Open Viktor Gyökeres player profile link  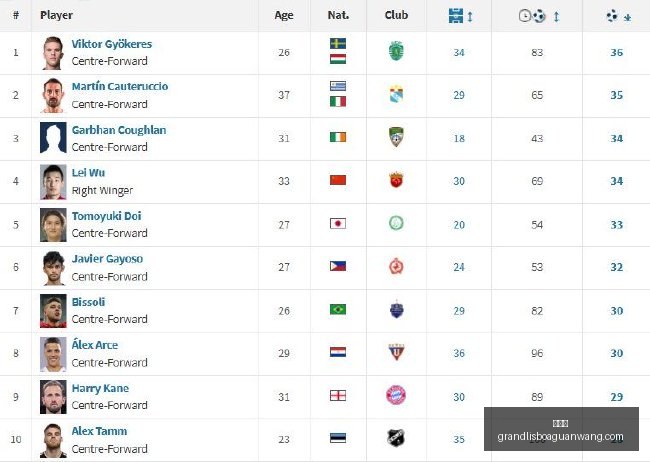point(112,44)
